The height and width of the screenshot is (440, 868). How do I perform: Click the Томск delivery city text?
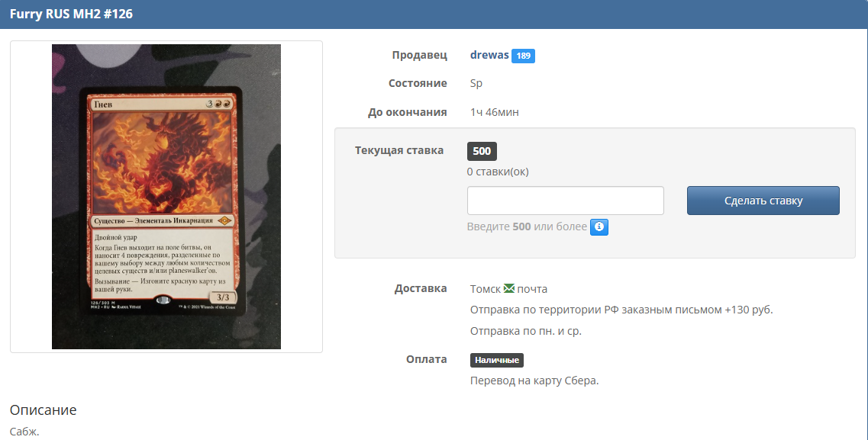[x=486, y=289]
